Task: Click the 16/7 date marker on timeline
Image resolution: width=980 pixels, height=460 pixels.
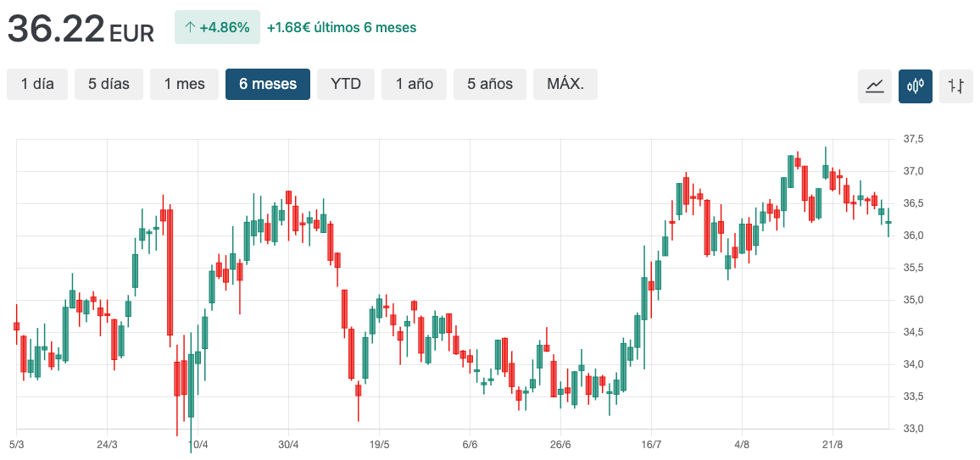Action: [651, 444]
